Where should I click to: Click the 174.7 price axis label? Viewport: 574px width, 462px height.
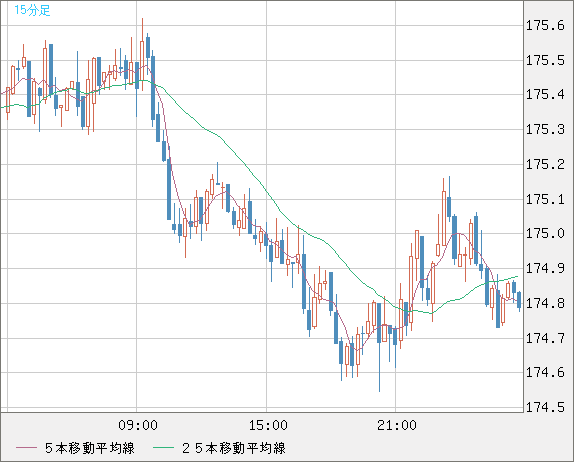point(545,339)
